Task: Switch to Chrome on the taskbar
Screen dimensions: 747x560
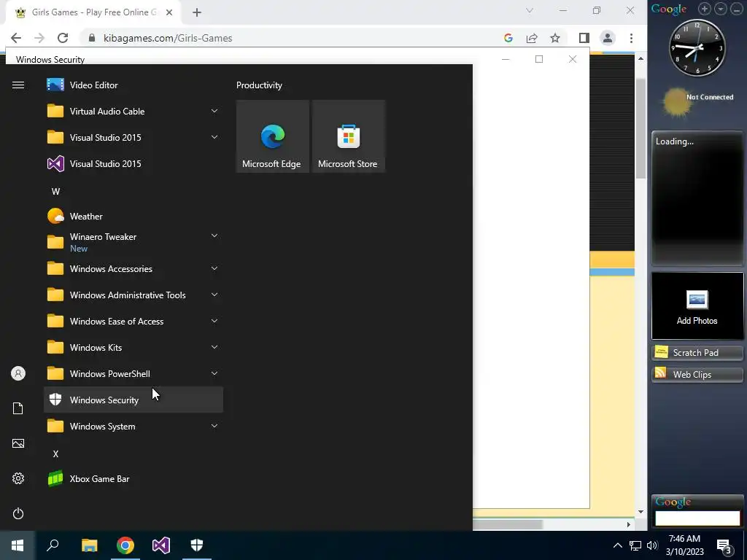Action: [x=125, y=545]
